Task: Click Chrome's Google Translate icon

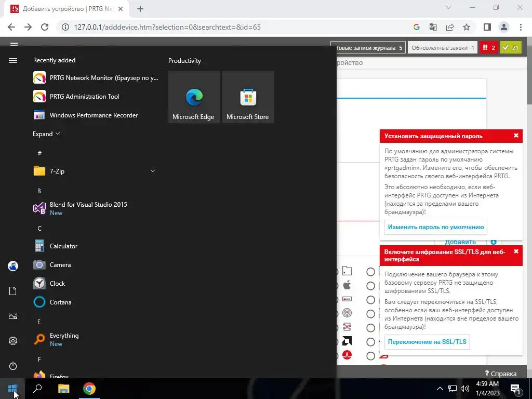Action: [433, 27]
